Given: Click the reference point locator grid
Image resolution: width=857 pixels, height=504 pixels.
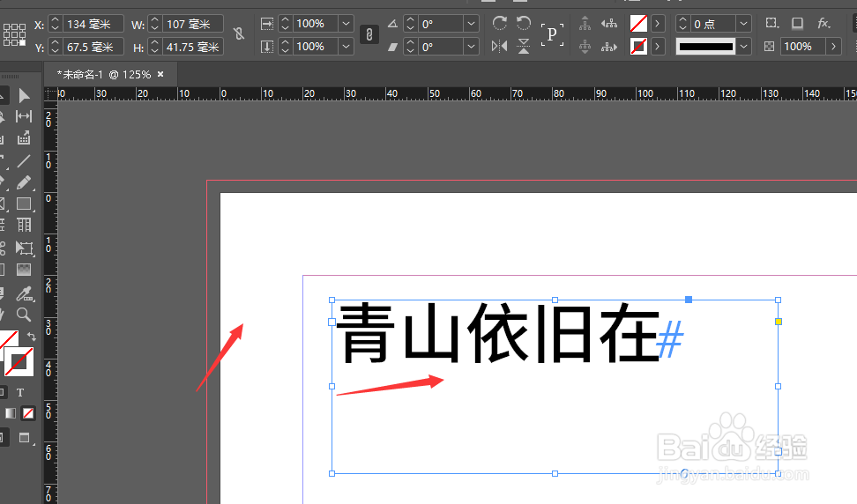Looking at the screenshot, I should click(x=14, y=34).
